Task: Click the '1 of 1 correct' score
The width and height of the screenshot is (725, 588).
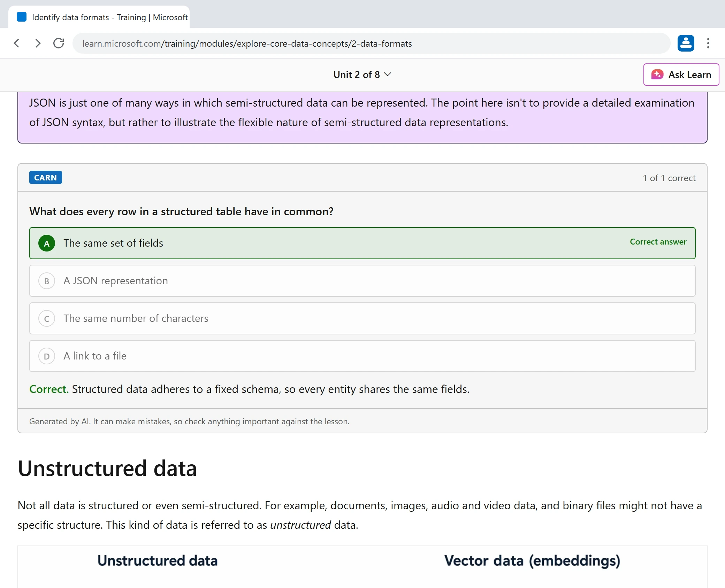Action: 669,178
